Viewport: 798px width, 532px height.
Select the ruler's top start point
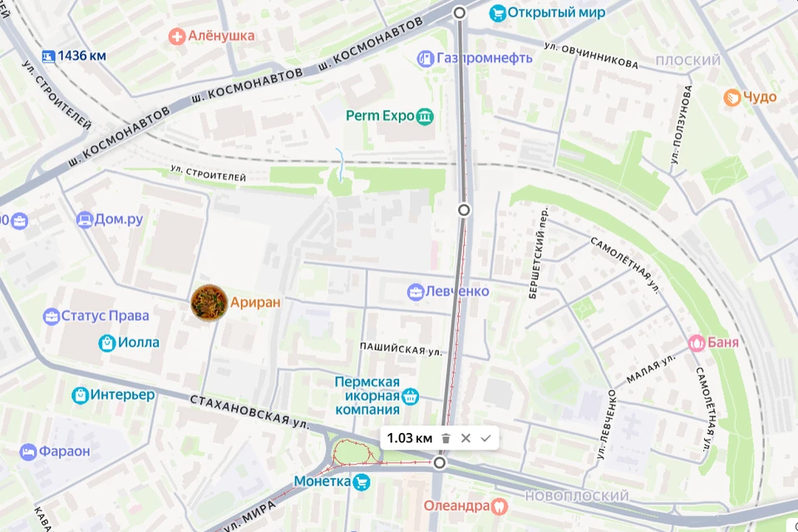point(460,12)
